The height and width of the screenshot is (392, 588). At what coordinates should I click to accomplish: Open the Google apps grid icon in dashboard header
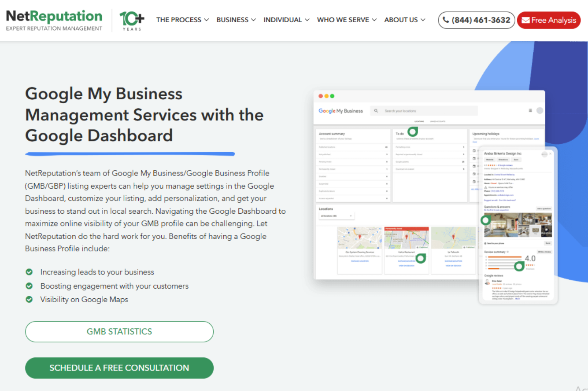531,110
